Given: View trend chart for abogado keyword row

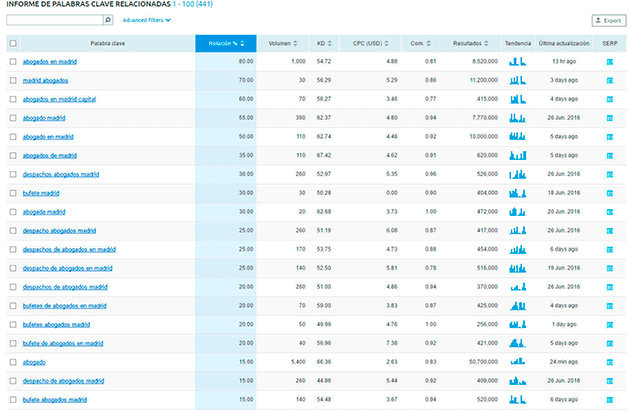Looking at the screenshot, I should pos(518,362).
